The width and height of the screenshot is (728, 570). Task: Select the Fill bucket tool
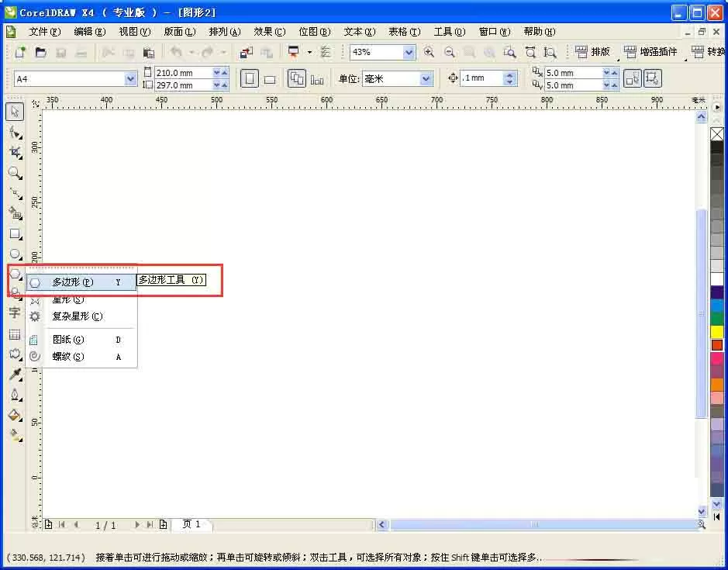[15, 415]
